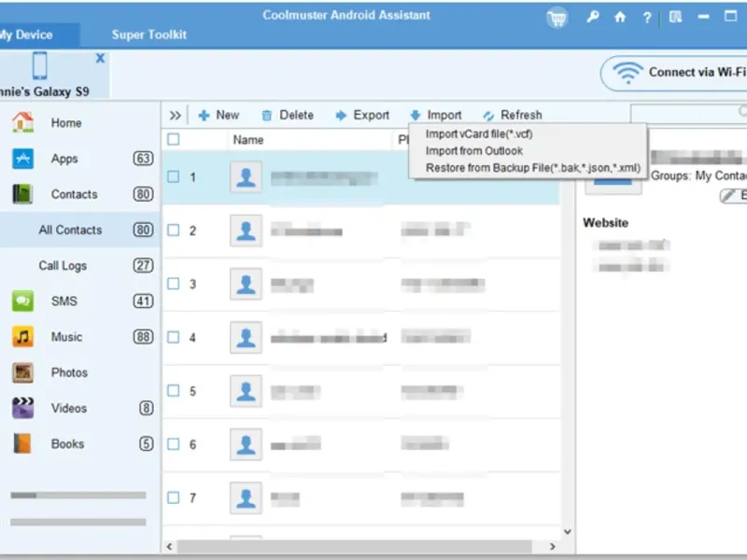
Task: Click horizontal scrollbar left arrow
Action: coord(169,547)
